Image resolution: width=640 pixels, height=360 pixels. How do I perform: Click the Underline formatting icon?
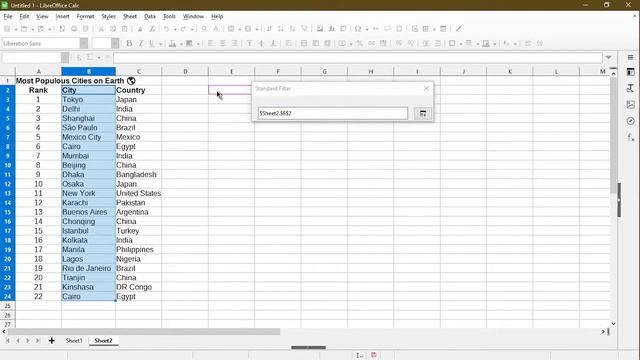(152, 43)
